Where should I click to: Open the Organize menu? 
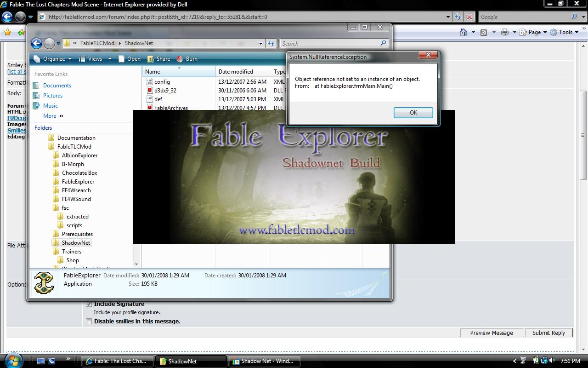click(53, 59)
